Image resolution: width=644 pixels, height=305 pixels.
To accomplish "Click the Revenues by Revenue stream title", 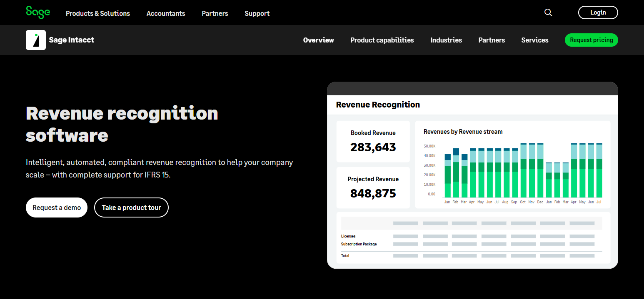I will click(463, 132).
